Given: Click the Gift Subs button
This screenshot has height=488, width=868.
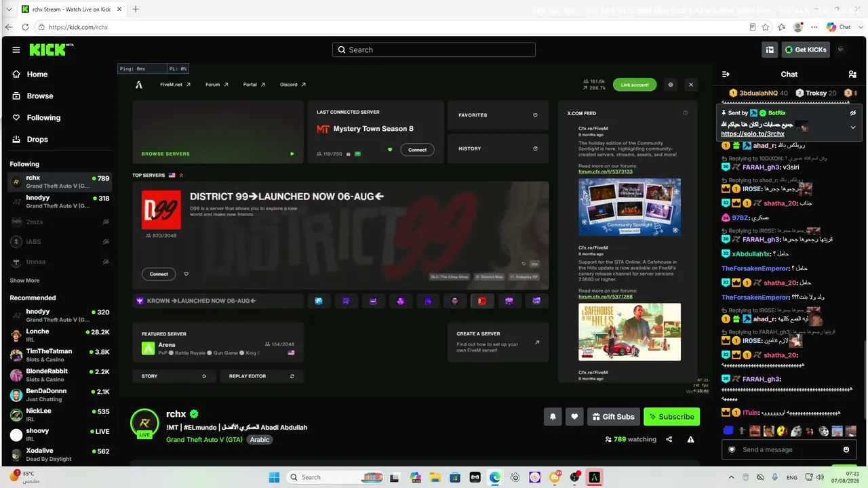Looking at the screenshot, I should click(x=613, y=417).
